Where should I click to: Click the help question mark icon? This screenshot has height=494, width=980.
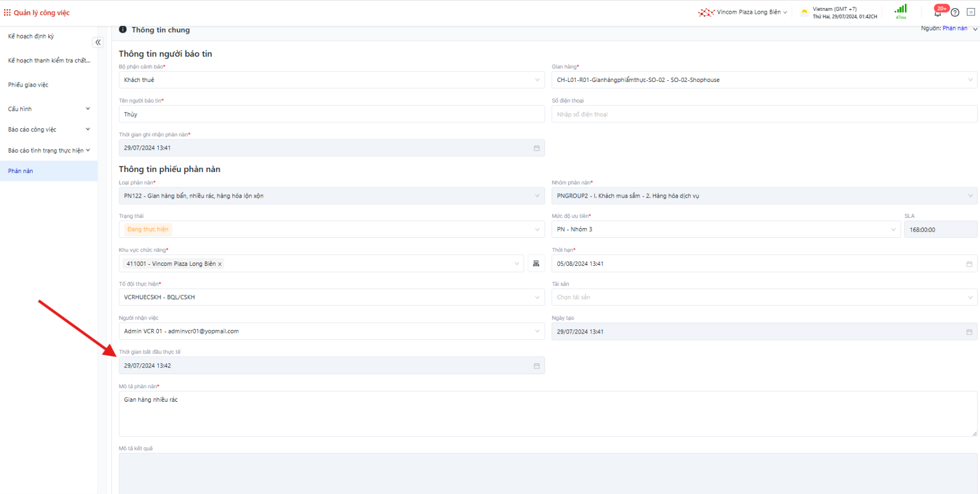pos(955,13)
